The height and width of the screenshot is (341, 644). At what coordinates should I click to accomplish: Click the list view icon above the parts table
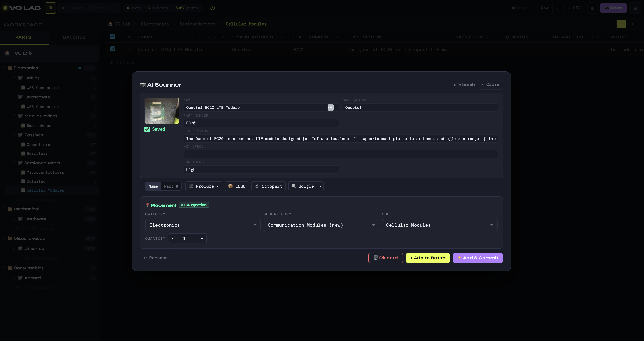tap(622, 24)
